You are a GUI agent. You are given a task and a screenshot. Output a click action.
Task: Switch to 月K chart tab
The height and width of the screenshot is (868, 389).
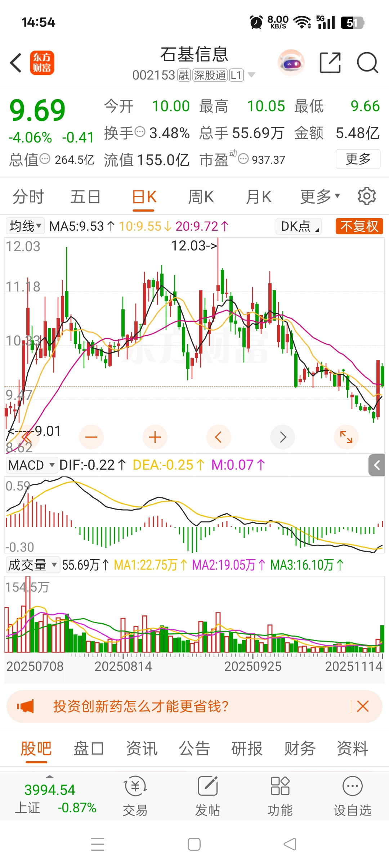point(259,196)
